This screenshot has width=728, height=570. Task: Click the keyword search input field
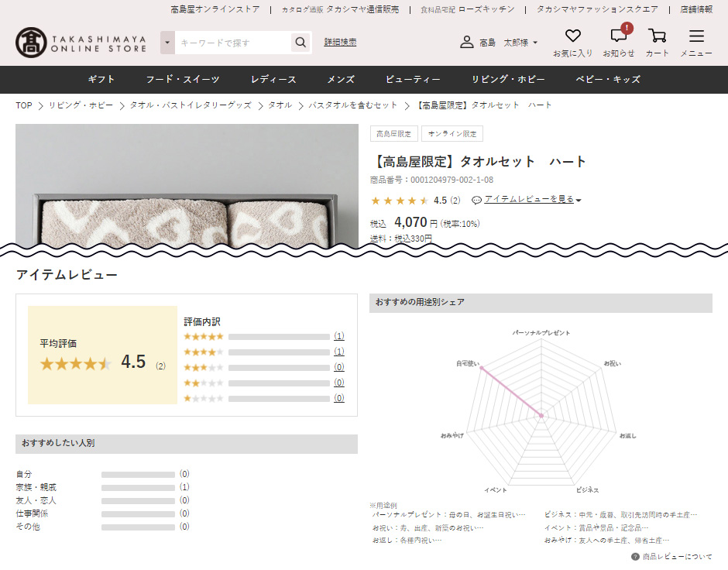coord(233,43)
